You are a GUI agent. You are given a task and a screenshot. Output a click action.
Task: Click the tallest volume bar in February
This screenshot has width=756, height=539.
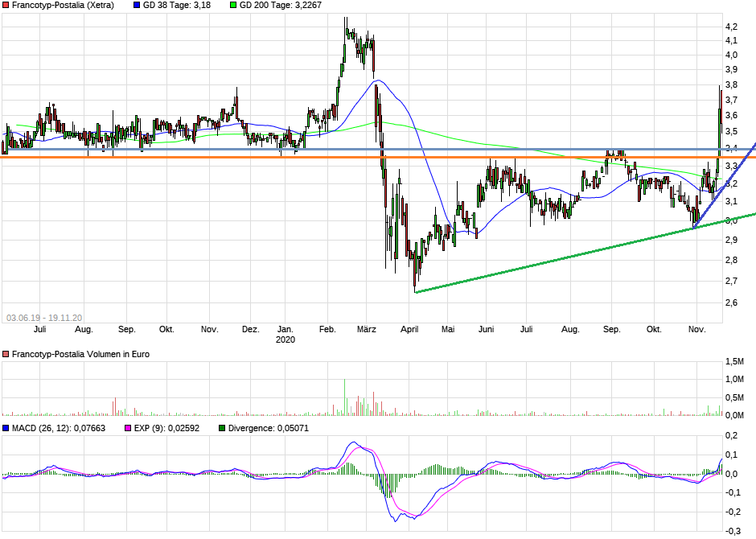click(x=345, y=397)
